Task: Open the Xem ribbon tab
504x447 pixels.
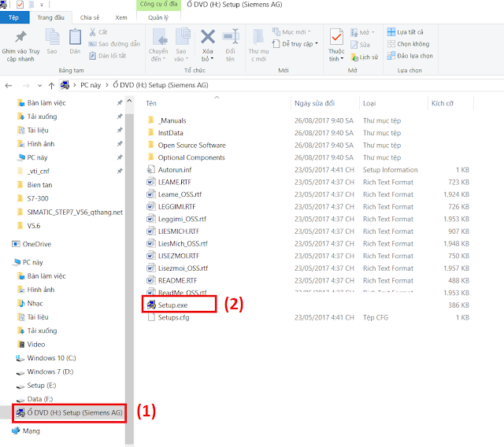Action: click(x=121, y=17)
